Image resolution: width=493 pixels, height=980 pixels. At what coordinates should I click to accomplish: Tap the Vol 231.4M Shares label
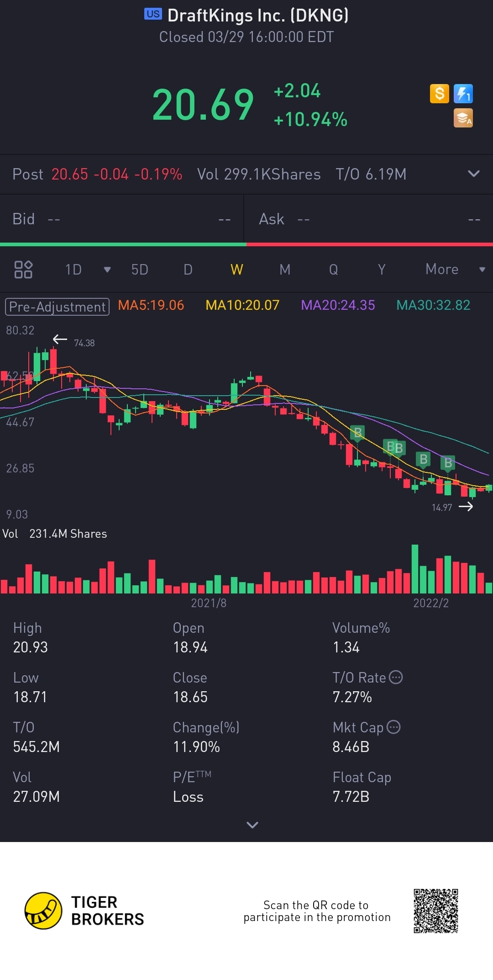click(55, 534)
